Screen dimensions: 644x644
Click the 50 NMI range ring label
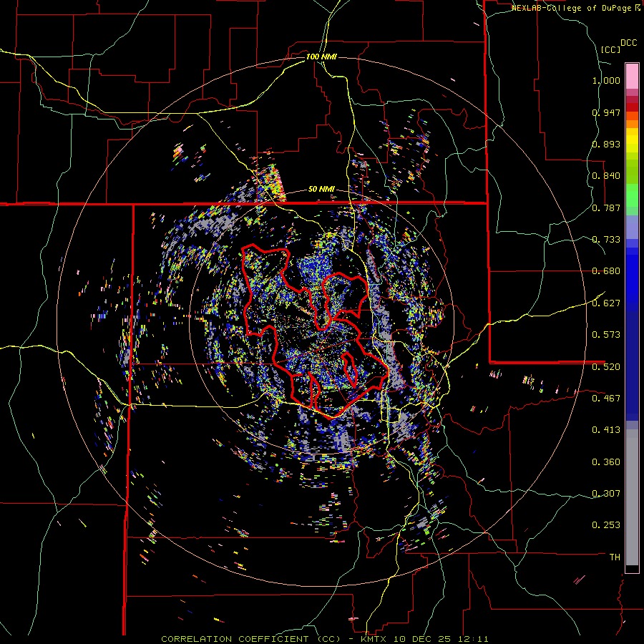321,190
